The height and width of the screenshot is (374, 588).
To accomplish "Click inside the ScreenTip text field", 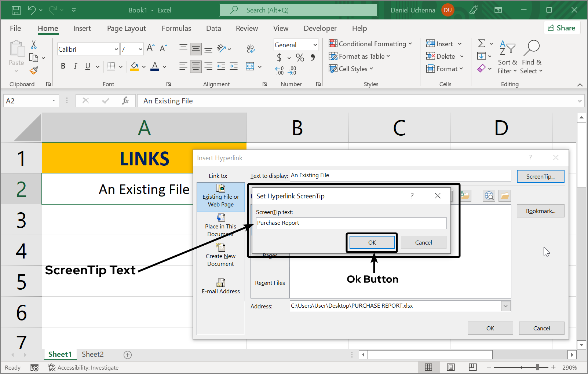I will (351, 223).
